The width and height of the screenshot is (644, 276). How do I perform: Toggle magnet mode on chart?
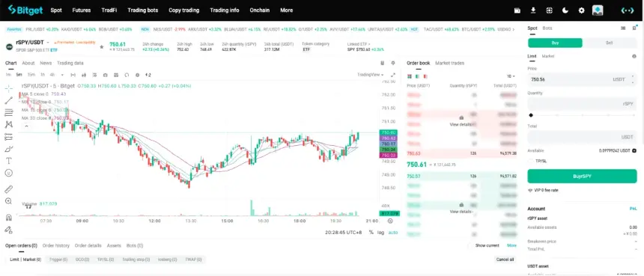pos(9,218)
